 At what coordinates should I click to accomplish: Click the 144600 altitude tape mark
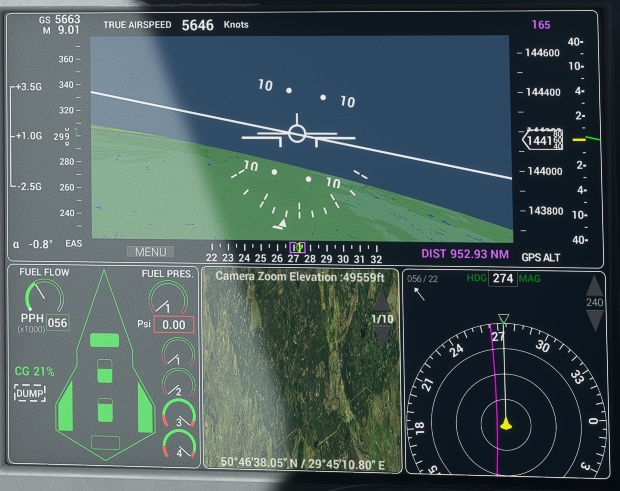coord(542,53)
